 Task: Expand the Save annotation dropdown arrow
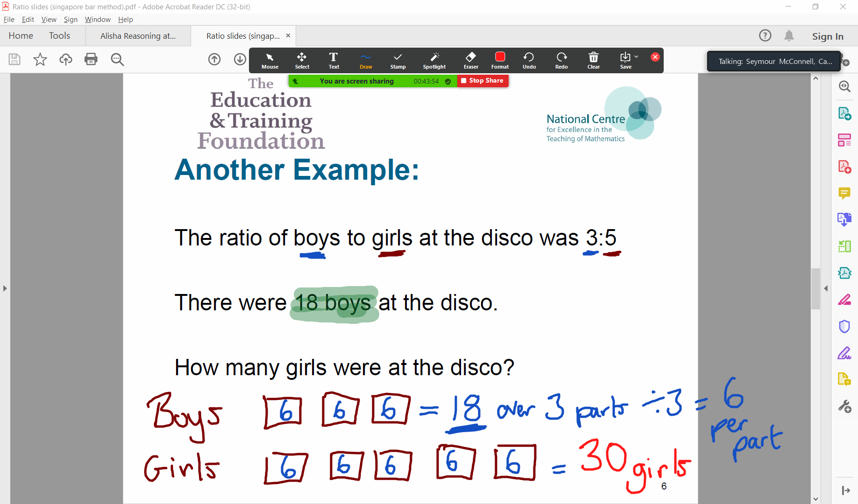[636, 57]
